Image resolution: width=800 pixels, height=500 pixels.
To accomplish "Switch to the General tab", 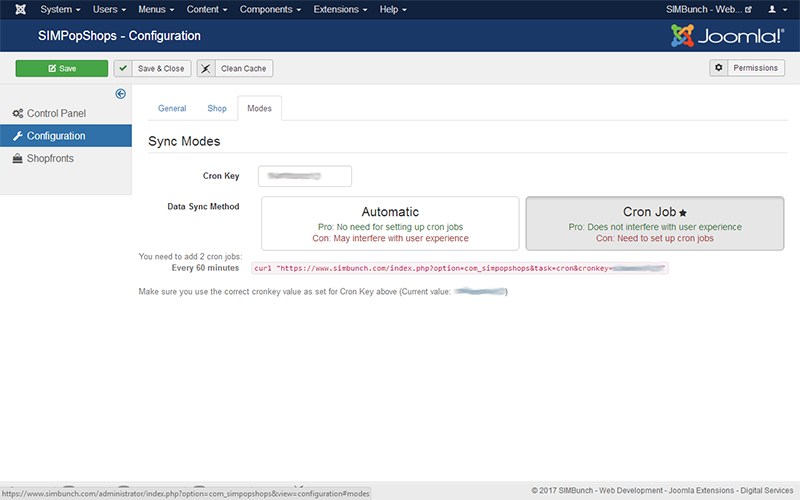I will [172, 108].
